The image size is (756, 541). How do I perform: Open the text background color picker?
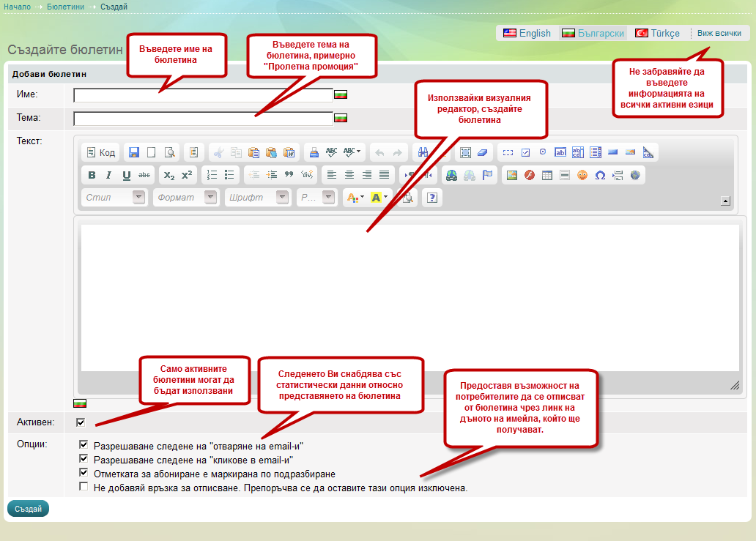[379, 197]
